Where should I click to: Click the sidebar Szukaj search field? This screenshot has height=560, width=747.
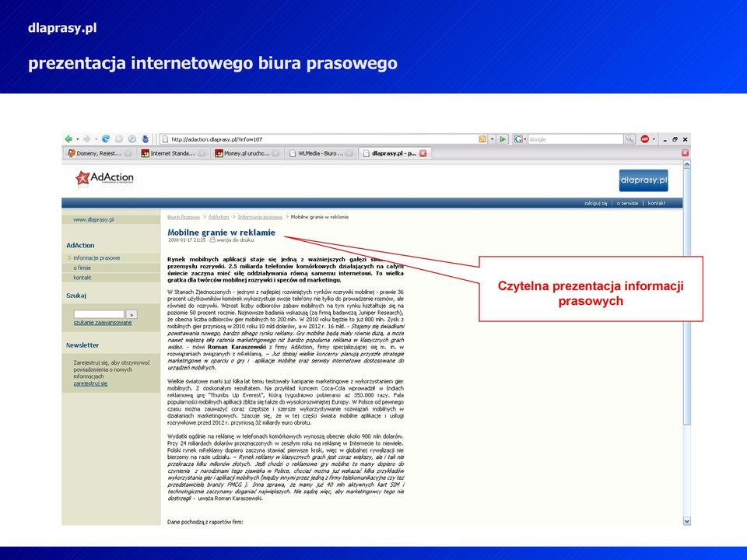(99, 314)
